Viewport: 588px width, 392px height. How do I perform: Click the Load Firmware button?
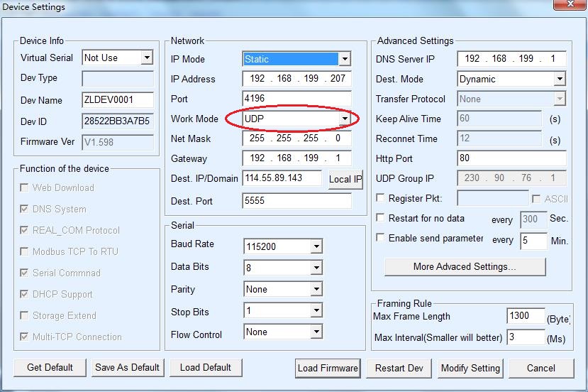tap(328, 368)
